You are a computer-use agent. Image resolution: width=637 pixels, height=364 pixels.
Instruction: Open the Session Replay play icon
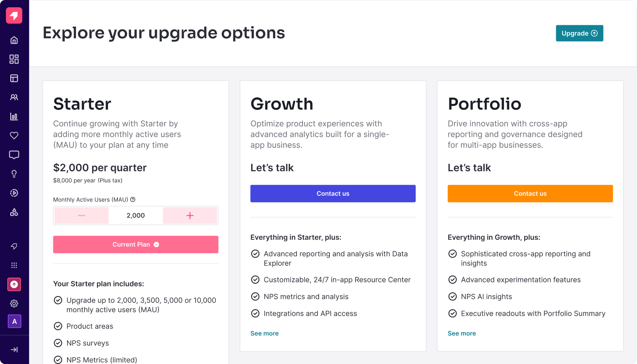pyautogui.click(x=14, y=193)
